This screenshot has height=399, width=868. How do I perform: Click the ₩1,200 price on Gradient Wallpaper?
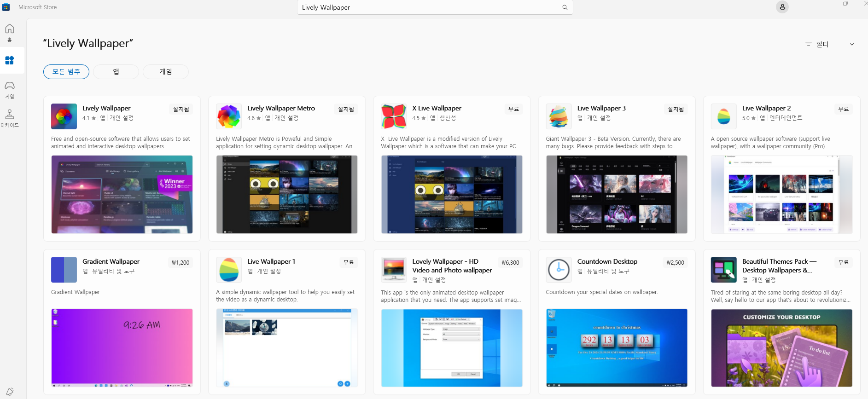tap(181, 263)
